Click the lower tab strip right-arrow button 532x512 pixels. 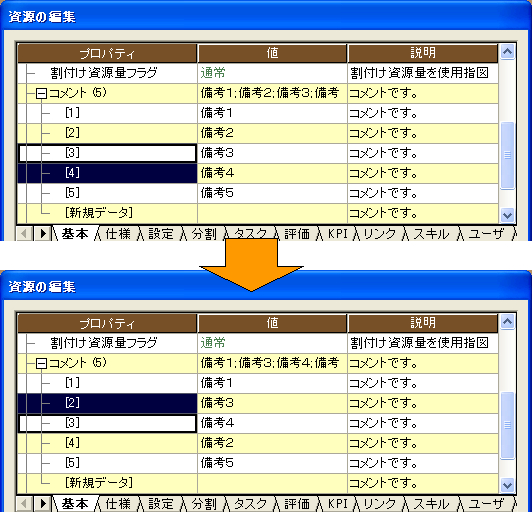[43, 503]
